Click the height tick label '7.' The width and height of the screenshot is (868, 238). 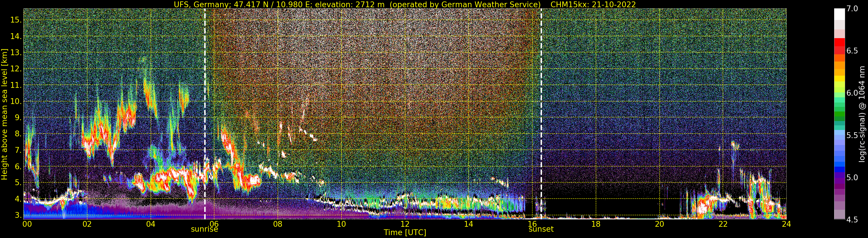click(x=18, y=150)
